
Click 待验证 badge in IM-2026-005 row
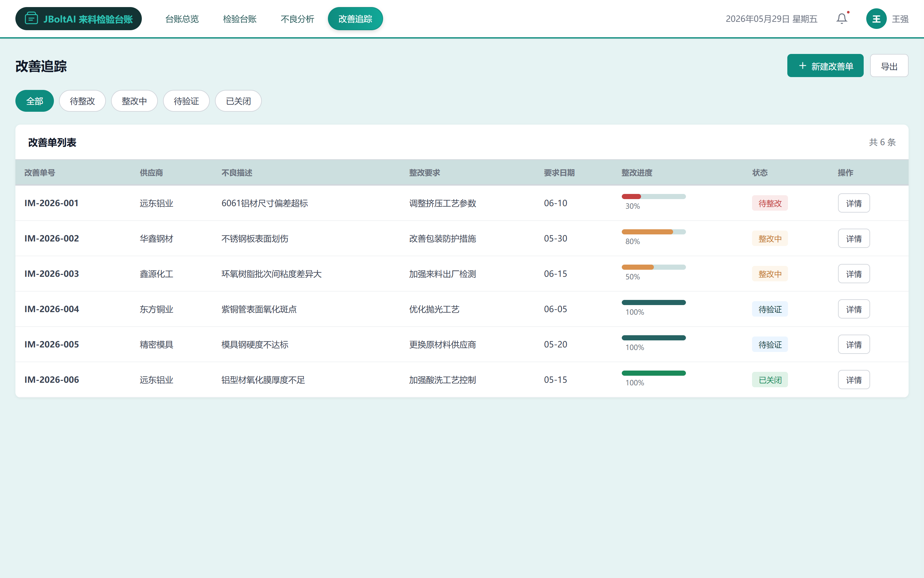[x=770, y=345]
